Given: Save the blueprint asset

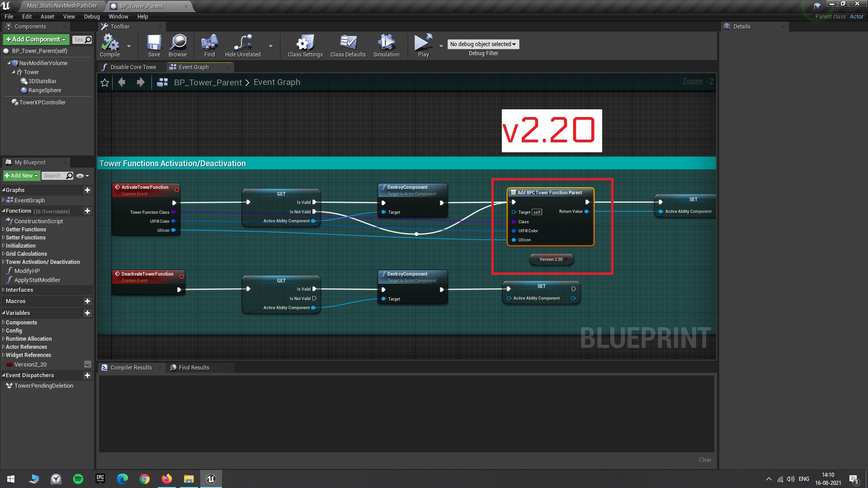Looking at the screenshot, I should [x=154, y=45].
